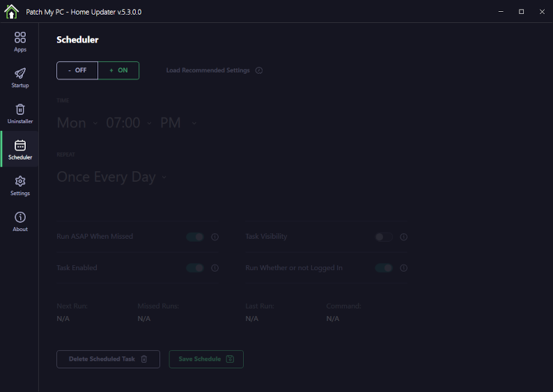This screenshot has height=392, width=553.
Task: Click the Patch My PC home logo
Action: [x=11, y=12]
